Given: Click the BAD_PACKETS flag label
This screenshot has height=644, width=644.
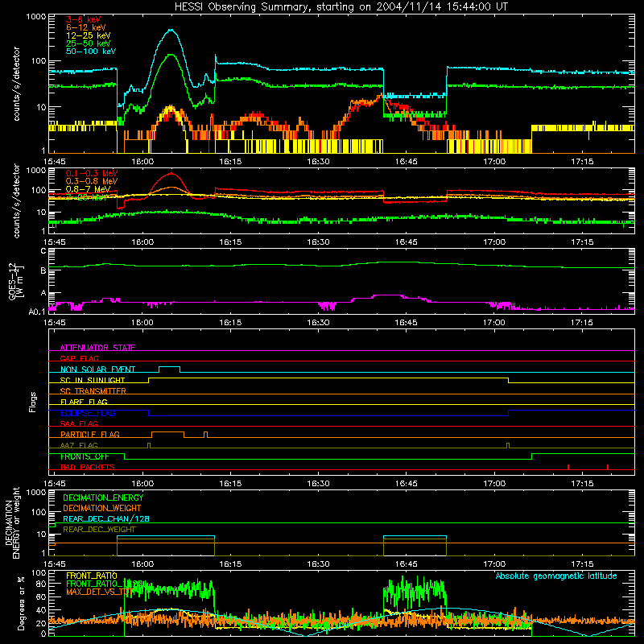Looking at the screenshot, I should click(x=88, y=467).
